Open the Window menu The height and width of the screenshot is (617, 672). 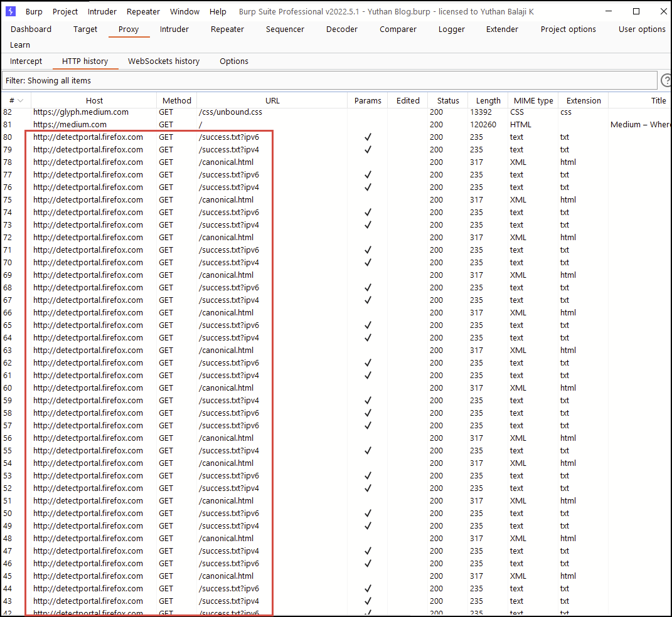point(184,11)
